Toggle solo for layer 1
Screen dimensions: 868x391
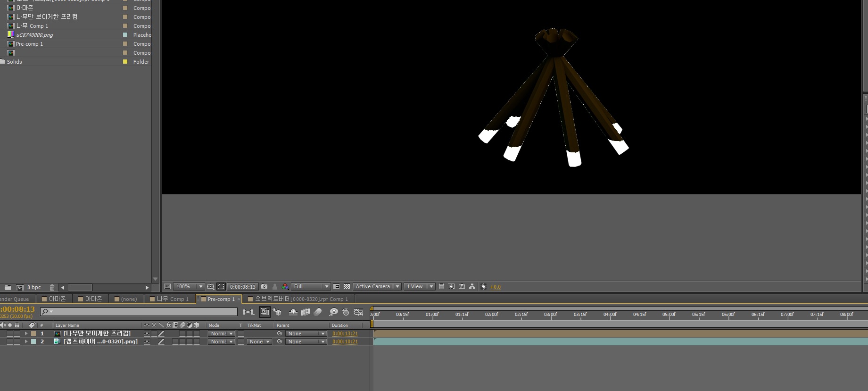coord(10,333)
